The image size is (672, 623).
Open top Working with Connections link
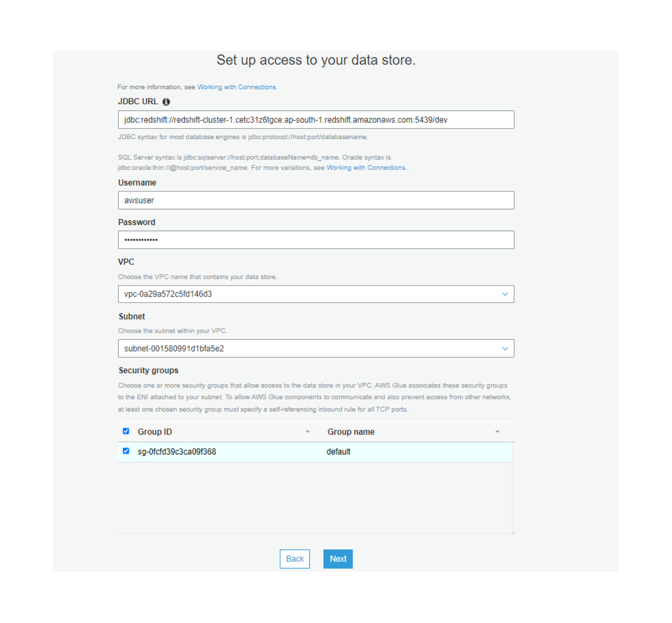(x=237, y=87)
